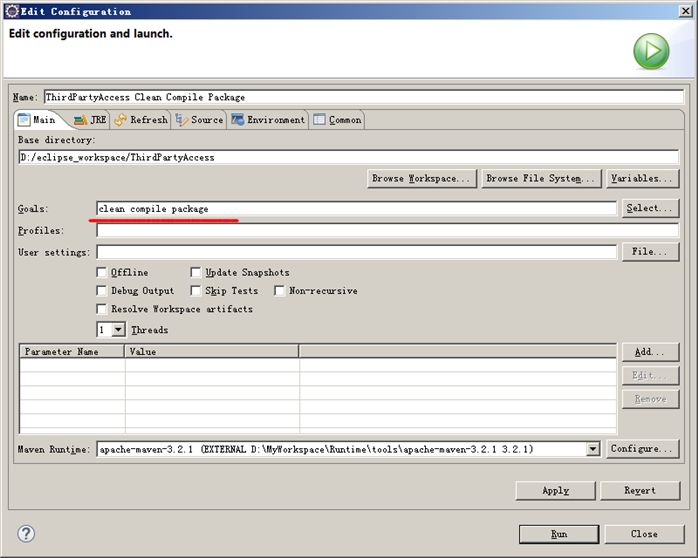
Task: Click the Close button at bottom
Action: 644,534
